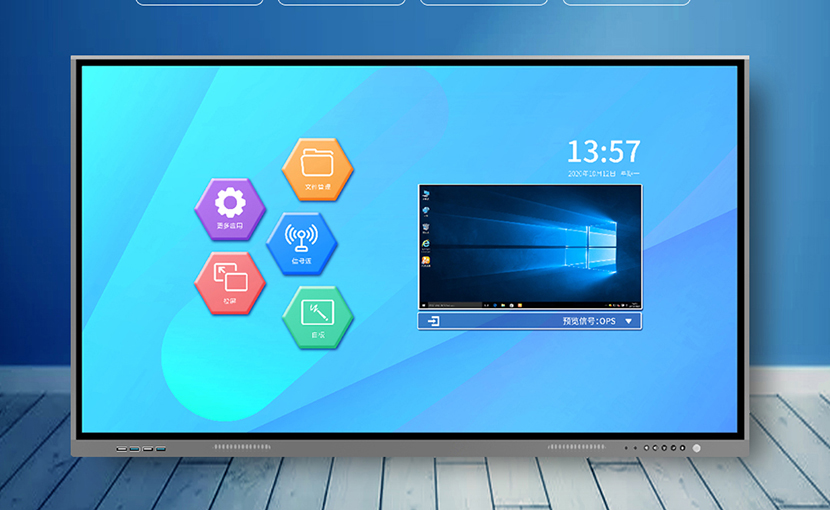Click the enter-signal arrow icon below preview
Viewport: 830px width, 510px height.
click(434, 321)
